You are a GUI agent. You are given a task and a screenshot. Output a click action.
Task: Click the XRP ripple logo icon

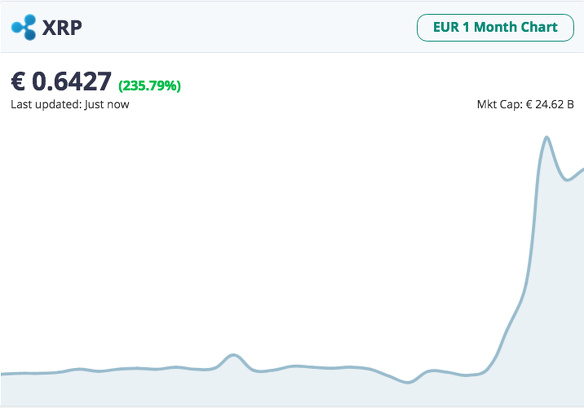pos(23,27)
